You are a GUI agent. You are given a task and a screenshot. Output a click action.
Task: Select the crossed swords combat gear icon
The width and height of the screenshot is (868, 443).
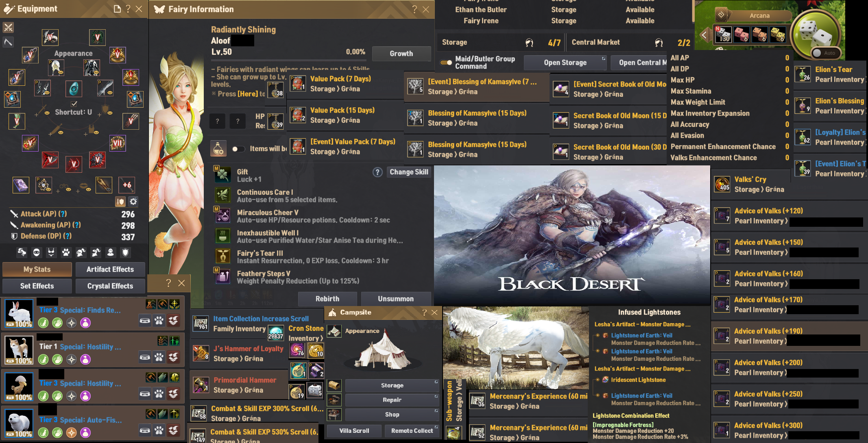pos(8,28)
